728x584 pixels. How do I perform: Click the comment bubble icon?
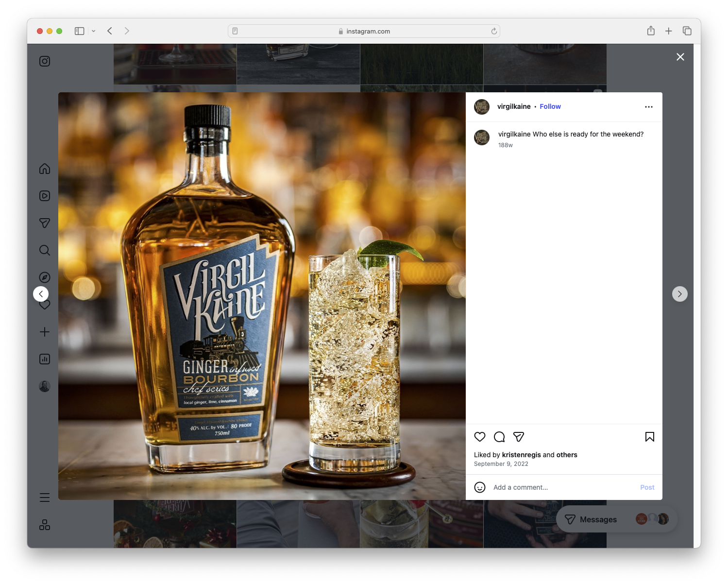click(499, 437)
